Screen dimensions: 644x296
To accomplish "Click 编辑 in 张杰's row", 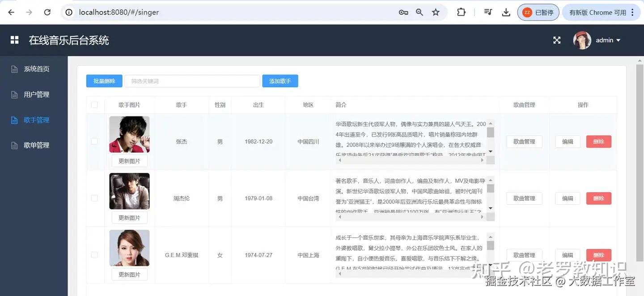I will pos(568,142).
